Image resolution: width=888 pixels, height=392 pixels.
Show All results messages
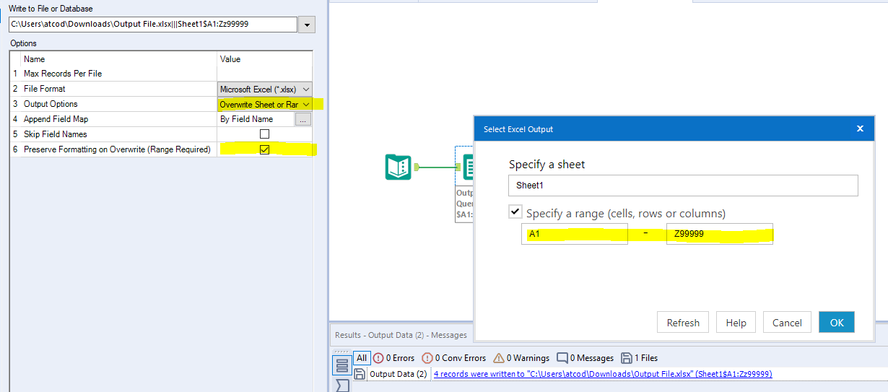[x=361, y=358]
